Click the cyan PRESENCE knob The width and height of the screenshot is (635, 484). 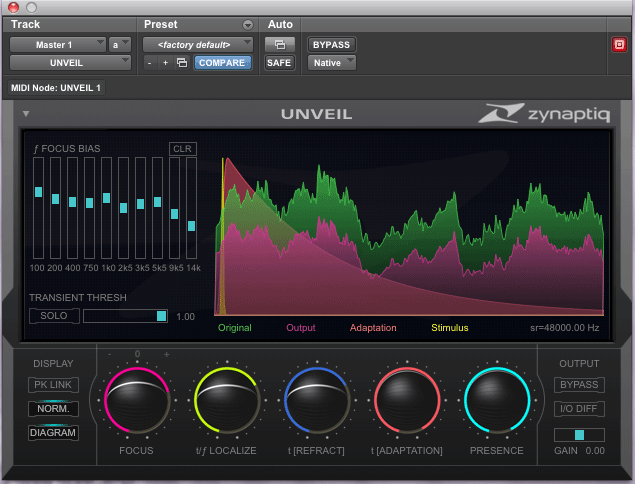coord(497,400)
